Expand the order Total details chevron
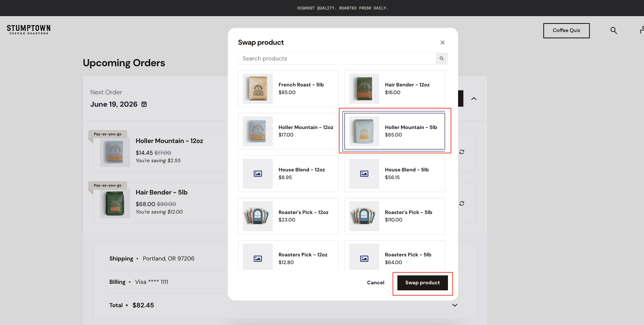 [x=455, y=305]
